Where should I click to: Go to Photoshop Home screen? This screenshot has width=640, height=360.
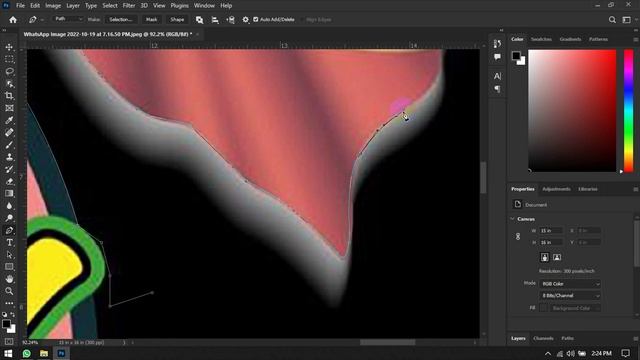click(13, 20)
